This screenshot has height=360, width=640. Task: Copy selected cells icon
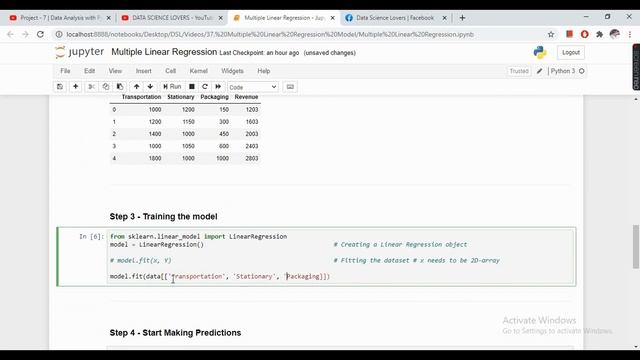106,87
